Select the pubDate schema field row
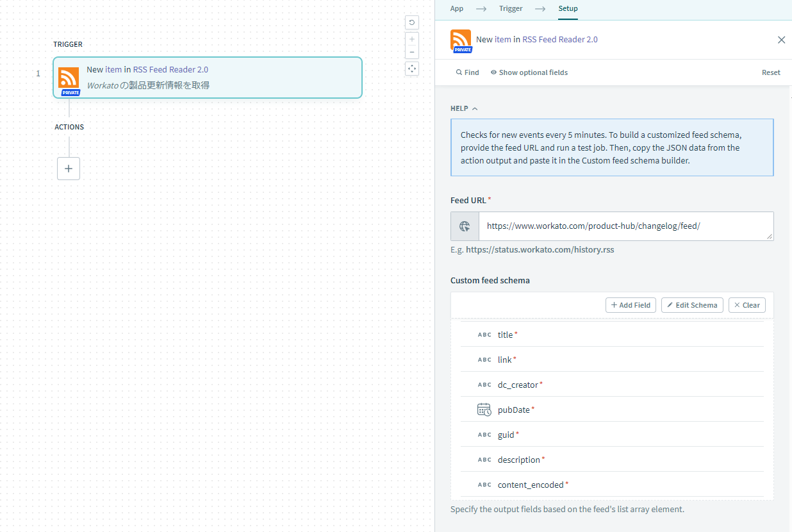792x532 pixels. [x=612, y=410]
